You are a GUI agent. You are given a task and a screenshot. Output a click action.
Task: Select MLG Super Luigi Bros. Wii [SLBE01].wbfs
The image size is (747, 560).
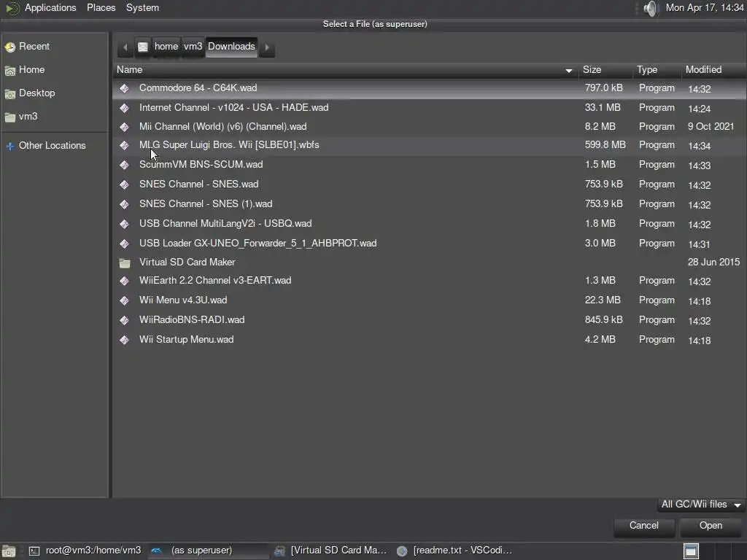[x=229, y=145]
